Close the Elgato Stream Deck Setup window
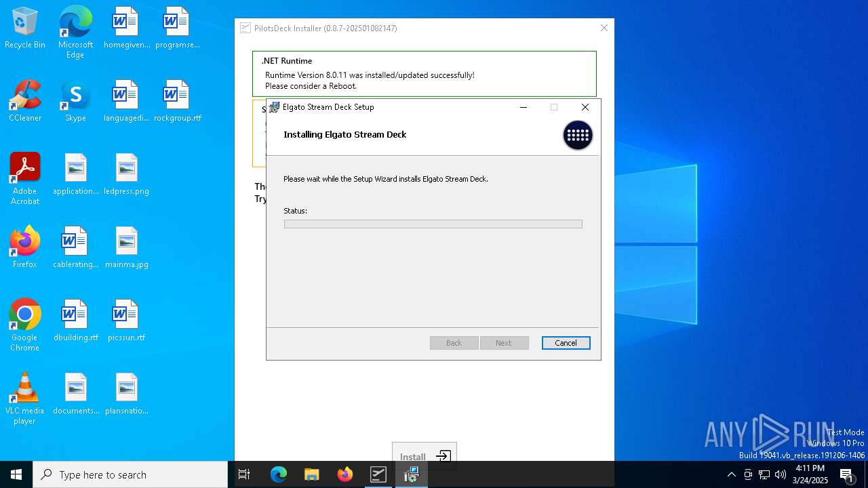 585,107
